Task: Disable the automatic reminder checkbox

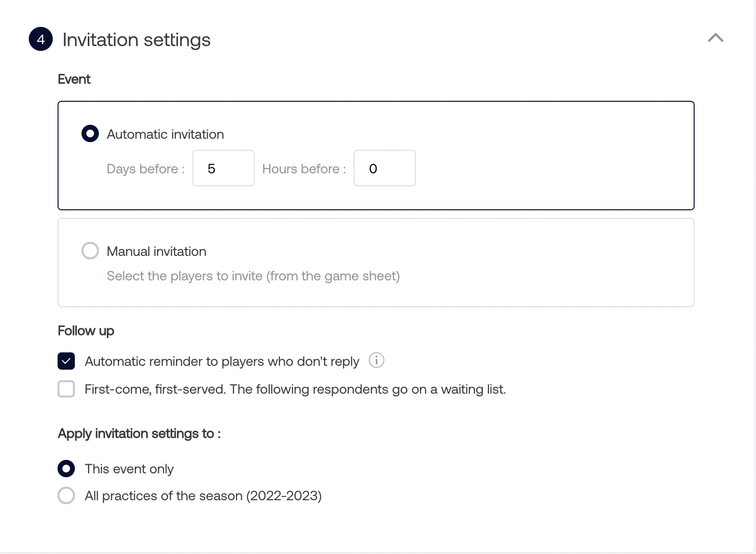Action: tap(66, 361)
